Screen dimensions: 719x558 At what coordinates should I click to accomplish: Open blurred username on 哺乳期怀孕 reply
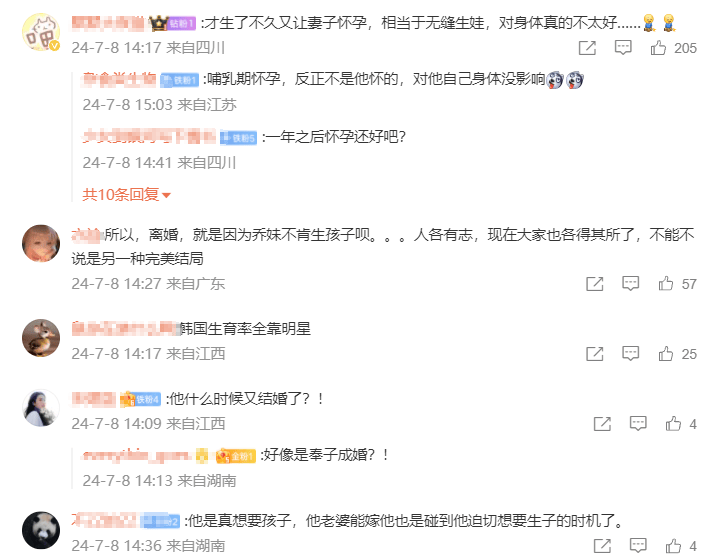tap(119, 79)
